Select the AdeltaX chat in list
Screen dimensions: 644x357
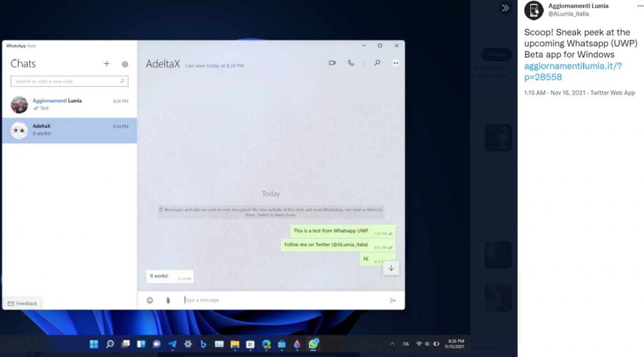70,130
